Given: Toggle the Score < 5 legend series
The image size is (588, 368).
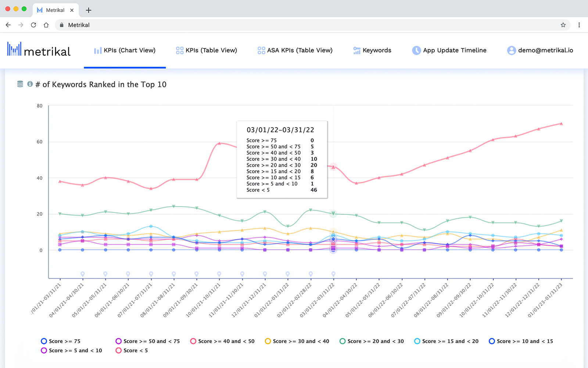Looking at the screenshot, I should (x=132, y=350).
